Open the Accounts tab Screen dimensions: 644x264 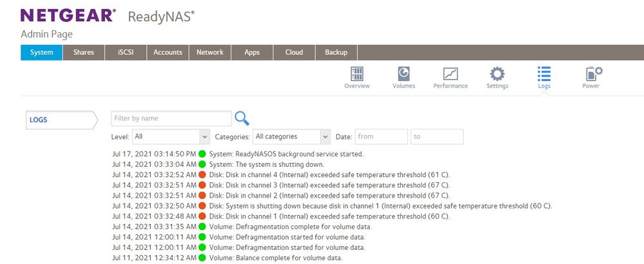coord(168,52)
